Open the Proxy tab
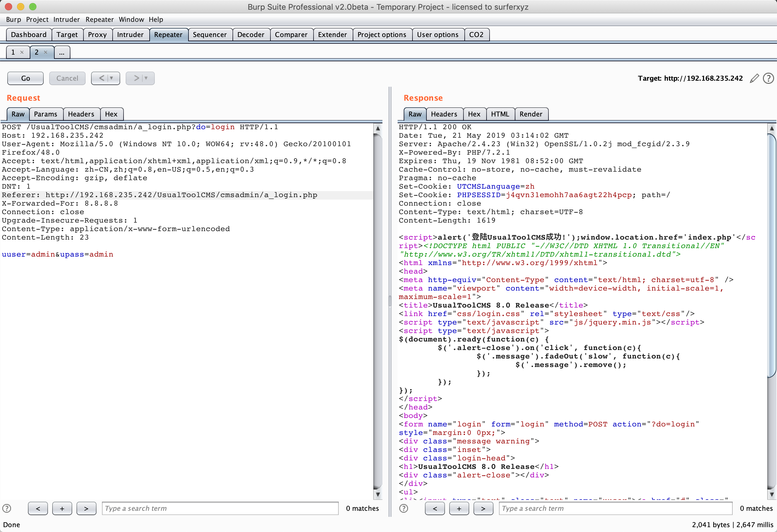 pos(97,34)
